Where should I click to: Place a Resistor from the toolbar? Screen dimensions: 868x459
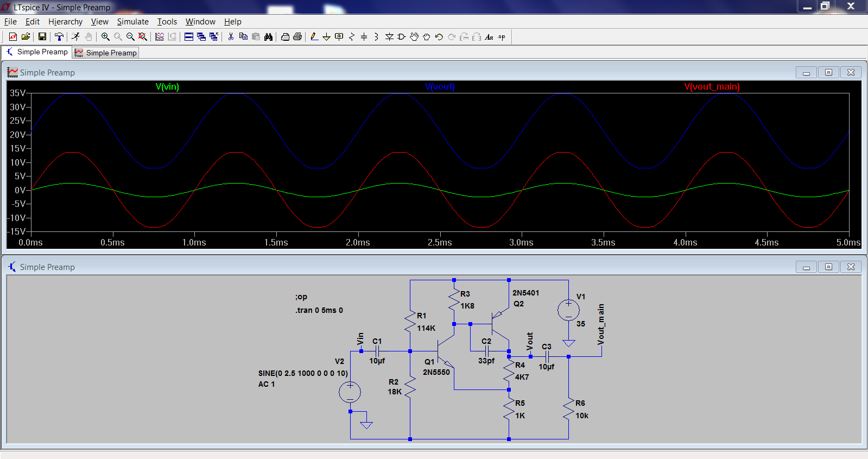click(352, 36)
